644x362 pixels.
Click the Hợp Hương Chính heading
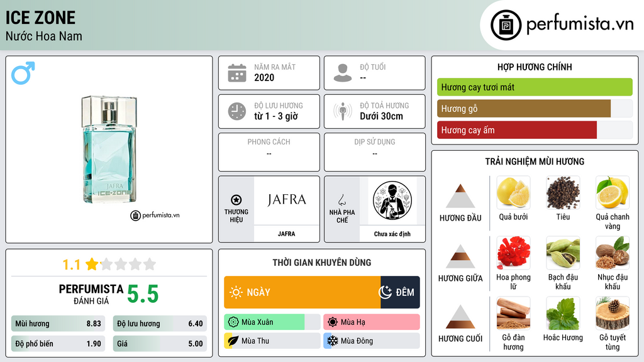535,67
